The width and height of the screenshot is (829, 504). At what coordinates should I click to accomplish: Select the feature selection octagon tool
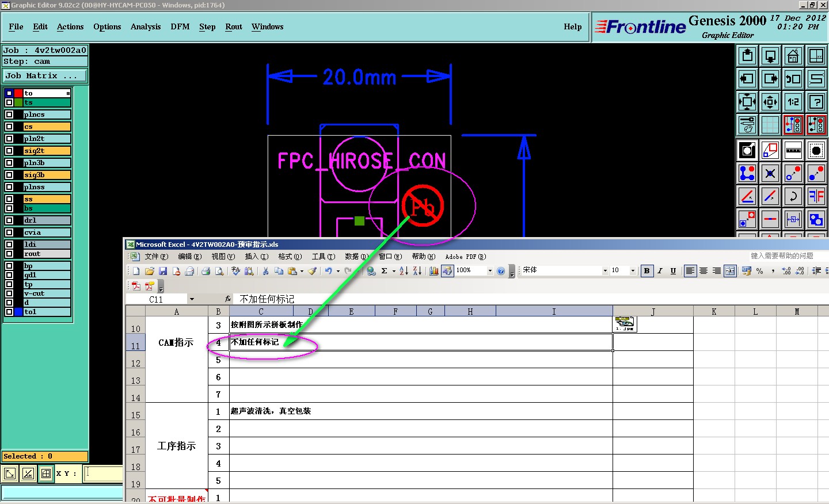[x=816, y=150]
